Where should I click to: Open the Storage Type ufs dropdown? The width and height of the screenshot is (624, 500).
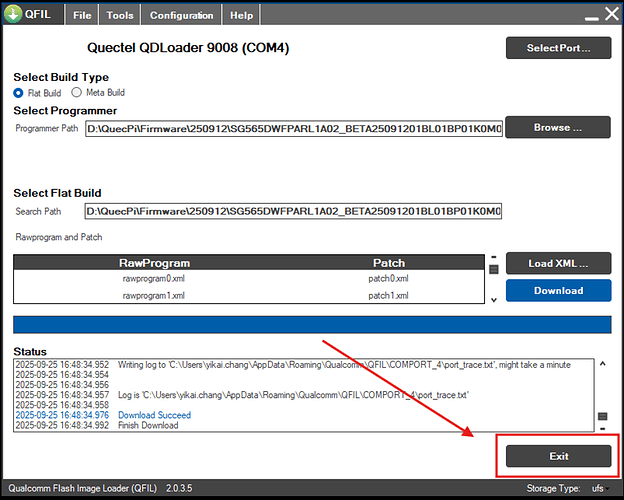coord(601,488)
